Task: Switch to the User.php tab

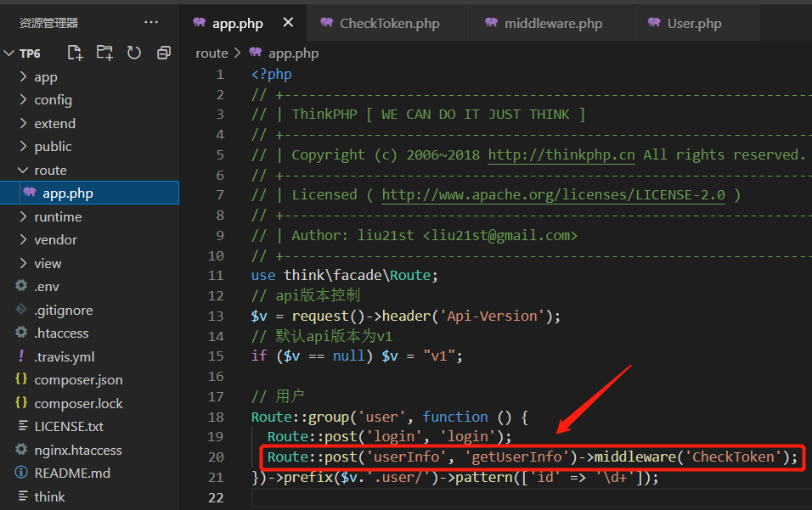Action: click(x=694, y=23)
